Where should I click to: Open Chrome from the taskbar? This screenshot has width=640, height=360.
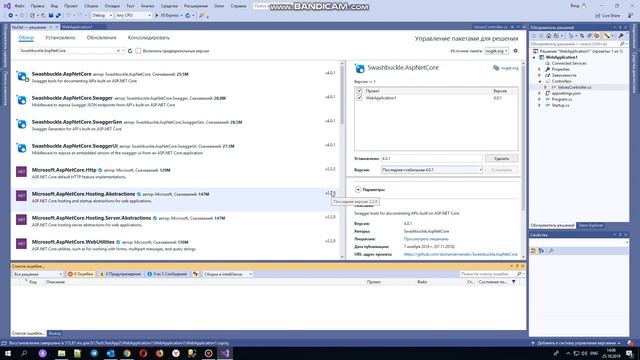coord(127,353)
